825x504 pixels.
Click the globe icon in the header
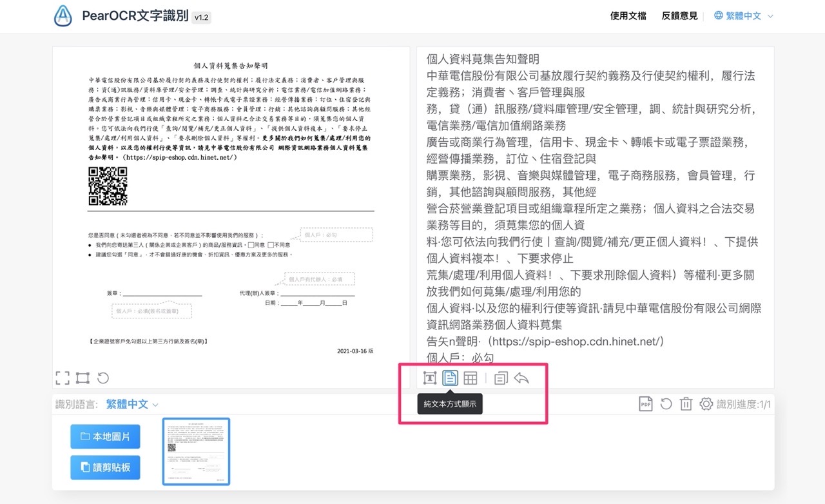(x=719, y=16)
